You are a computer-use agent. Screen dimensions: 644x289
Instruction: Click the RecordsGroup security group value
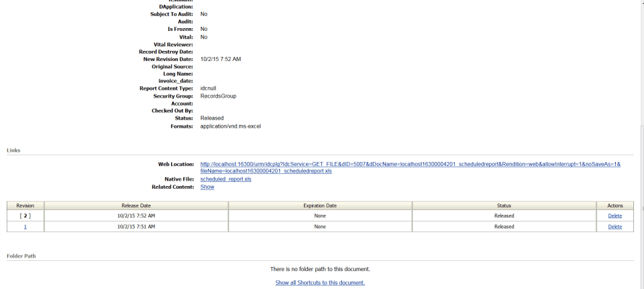point(218,96)
